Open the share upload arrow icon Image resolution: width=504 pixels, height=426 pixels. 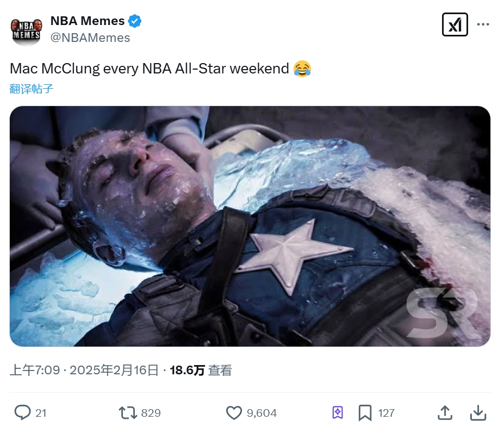[445, 412]
